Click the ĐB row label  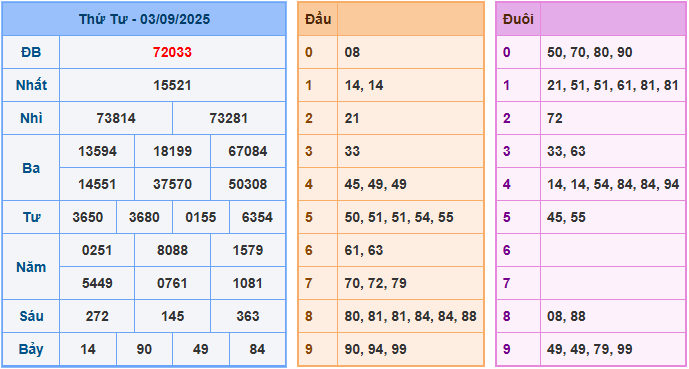point(31,52)
